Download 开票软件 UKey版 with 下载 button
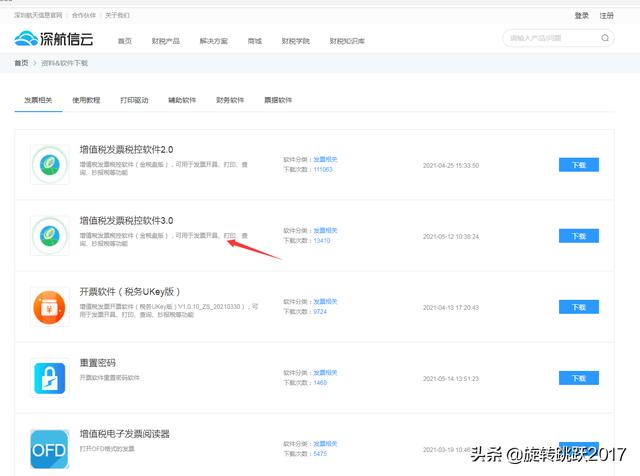The height and width of the screenshot is (476, 640). (x=579, y=307)
